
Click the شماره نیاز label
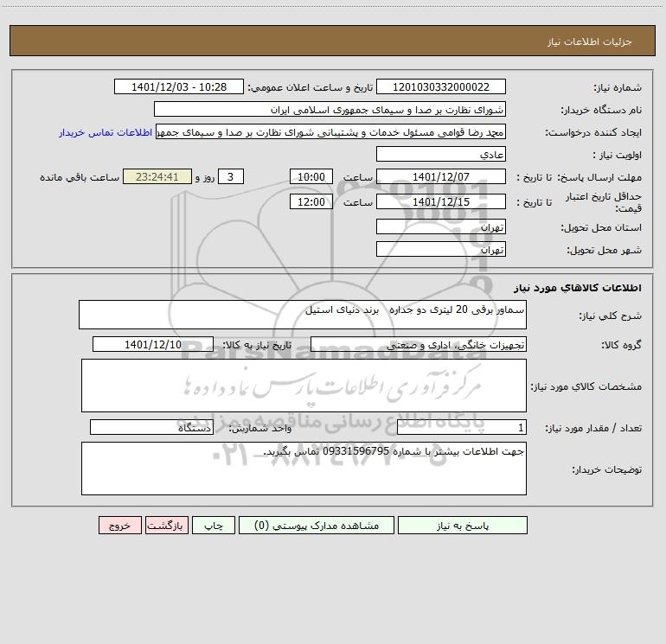(618, 87)
